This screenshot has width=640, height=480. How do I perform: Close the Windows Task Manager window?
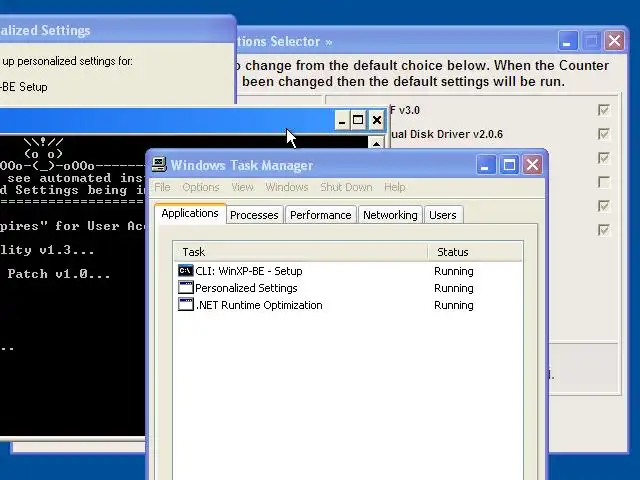[x=532, y=165]
